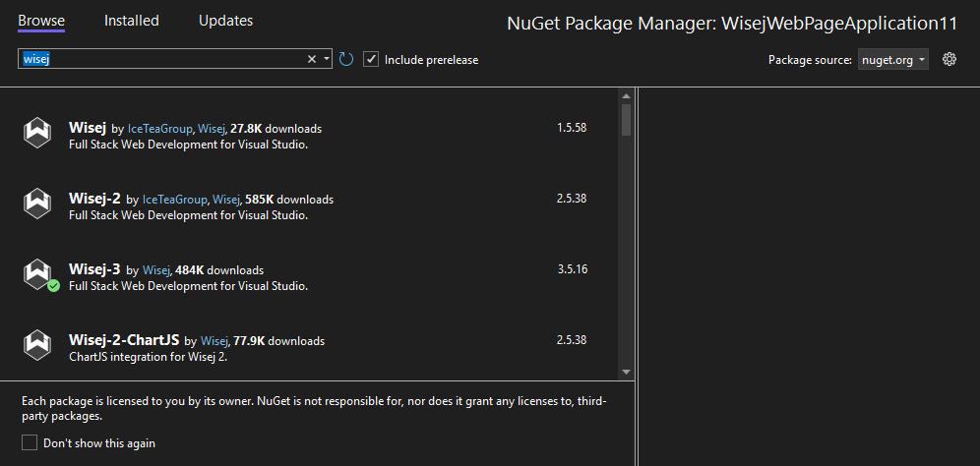Open IceTeaGroup author link on Wisej row

[160, 130]
